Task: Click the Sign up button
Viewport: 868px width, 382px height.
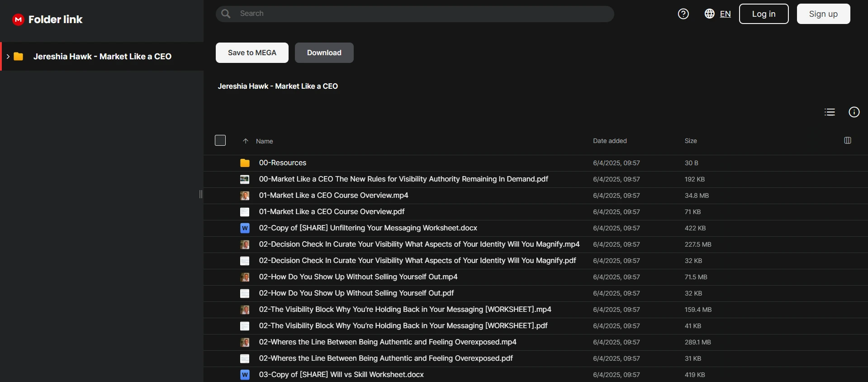Action: [823, 14]
